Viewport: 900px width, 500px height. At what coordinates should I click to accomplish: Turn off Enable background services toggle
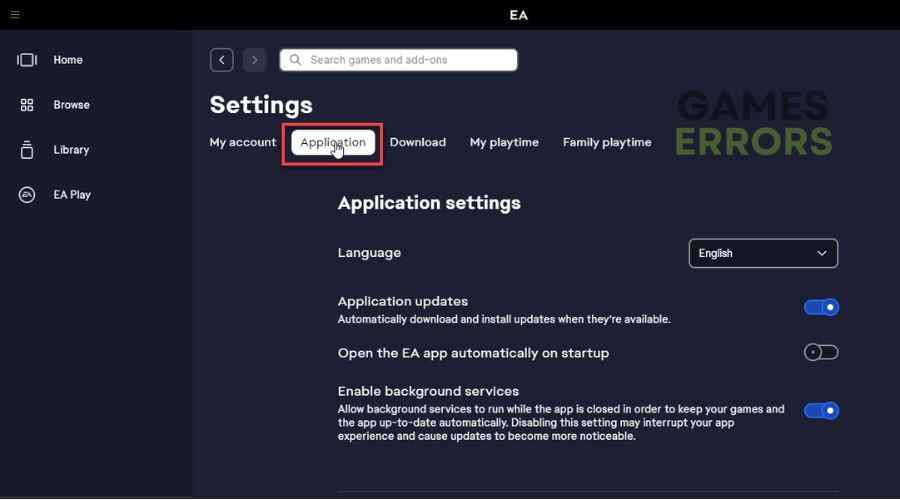click(x=821, y=410)
